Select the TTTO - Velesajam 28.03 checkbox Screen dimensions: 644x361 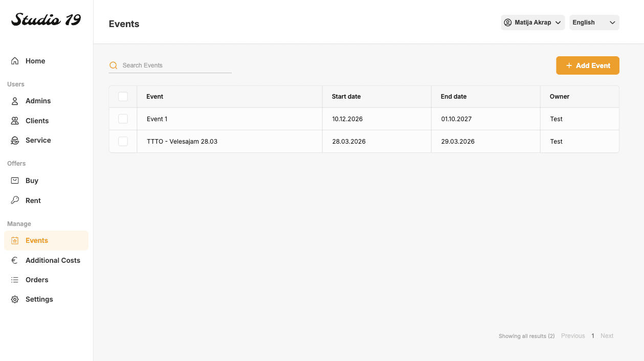tap(123, 141)
